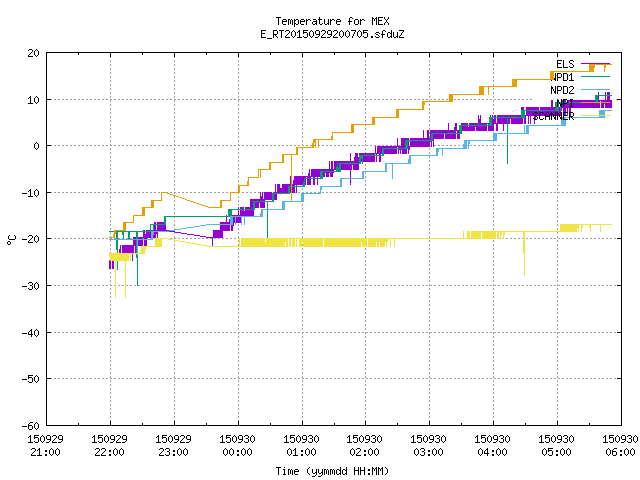Click the x-axis label 150930 06:00

tap(620, 446)
